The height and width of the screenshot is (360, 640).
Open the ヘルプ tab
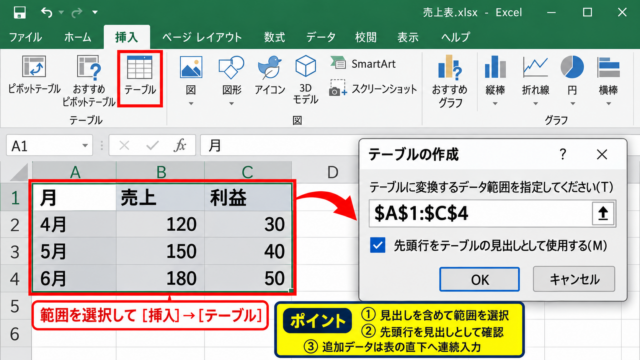456,38
